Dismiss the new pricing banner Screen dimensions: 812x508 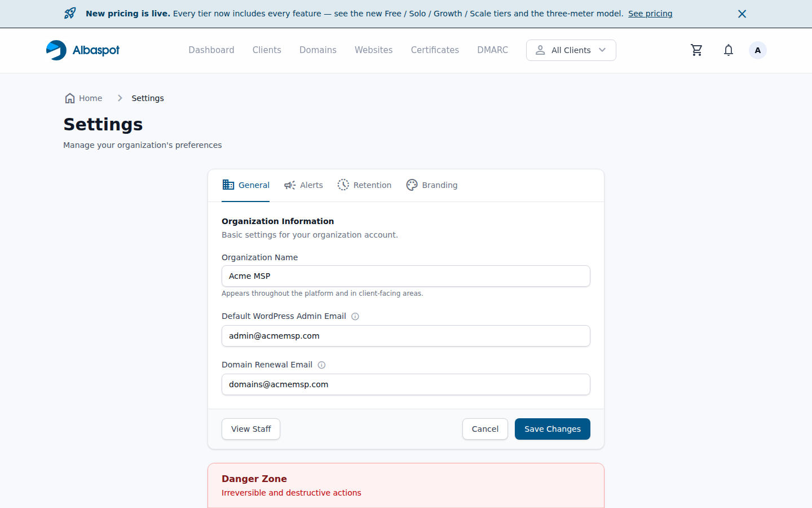pyautogui.click(x=742, y=14)
